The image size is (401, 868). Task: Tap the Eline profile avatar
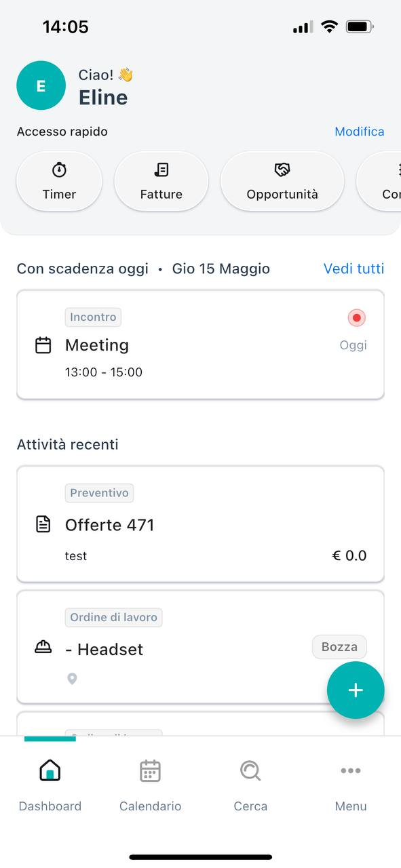[41, 85]
